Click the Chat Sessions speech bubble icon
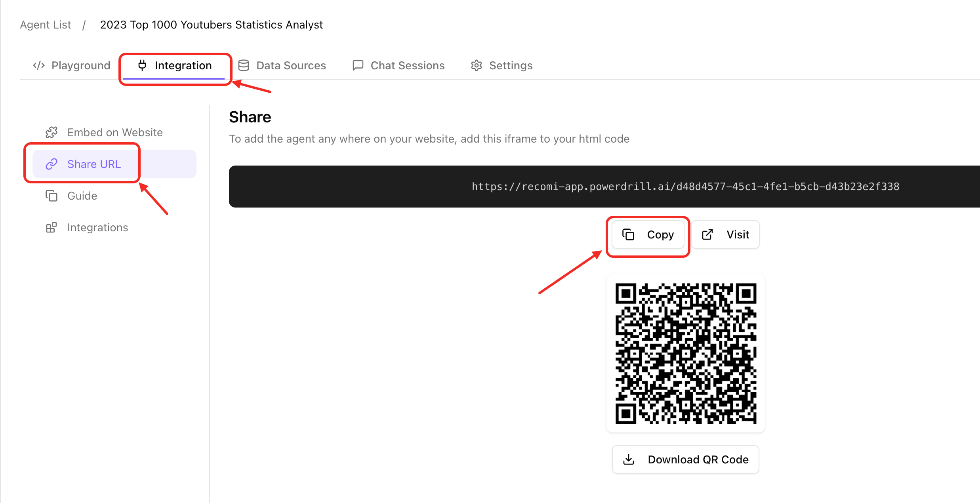This screenshot has width=980, height=503. (358, 65)
